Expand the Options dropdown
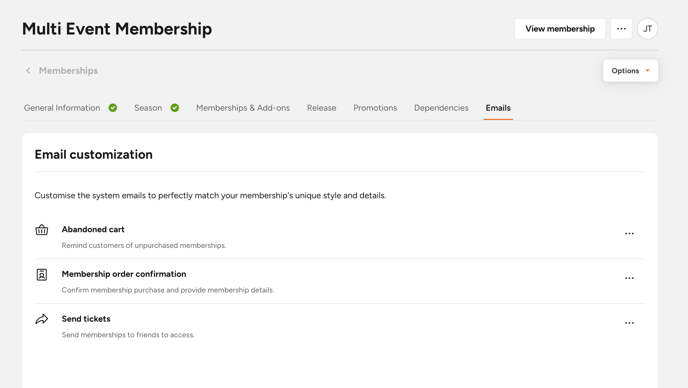Image resolution: width=688 pixels, height=388 pixels. 630,71
